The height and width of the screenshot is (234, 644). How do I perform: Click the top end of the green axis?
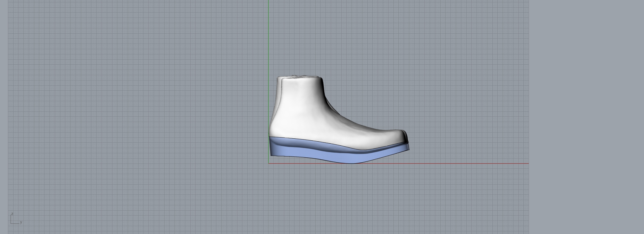tap(269, 1)
